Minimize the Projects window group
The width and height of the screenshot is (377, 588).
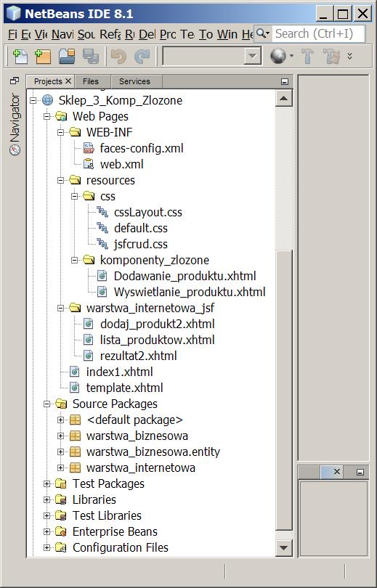[x=285, y=81]
